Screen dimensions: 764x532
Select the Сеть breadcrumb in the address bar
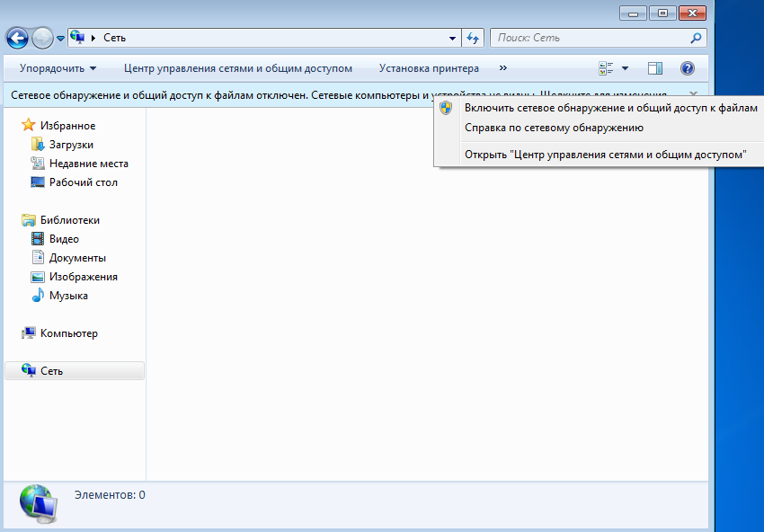point(114,38)
